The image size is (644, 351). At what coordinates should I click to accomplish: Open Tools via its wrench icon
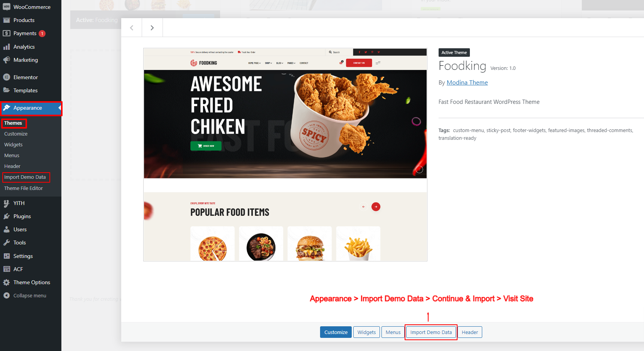click(7, 242)
